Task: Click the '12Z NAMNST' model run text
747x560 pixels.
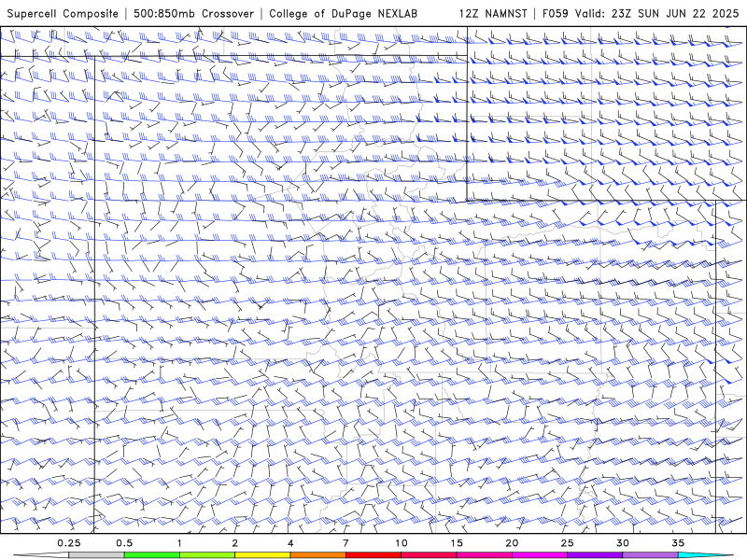Action: [493, 13]
